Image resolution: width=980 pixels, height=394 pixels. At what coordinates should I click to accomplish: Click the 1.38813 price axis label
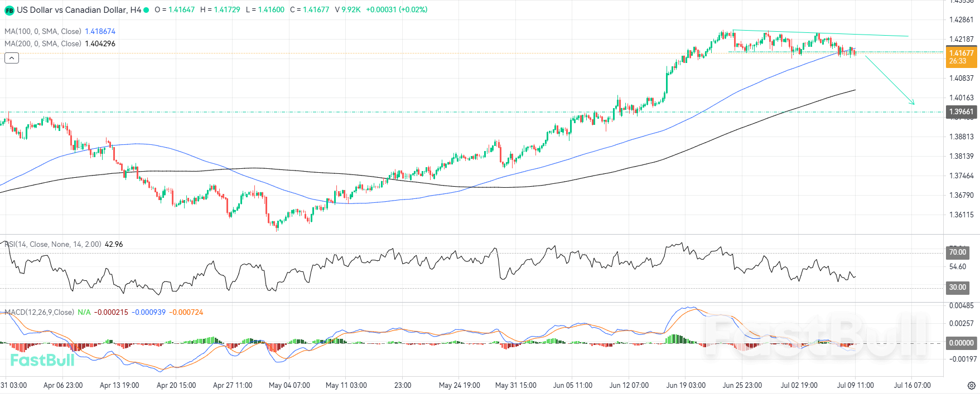click(962, 137)
